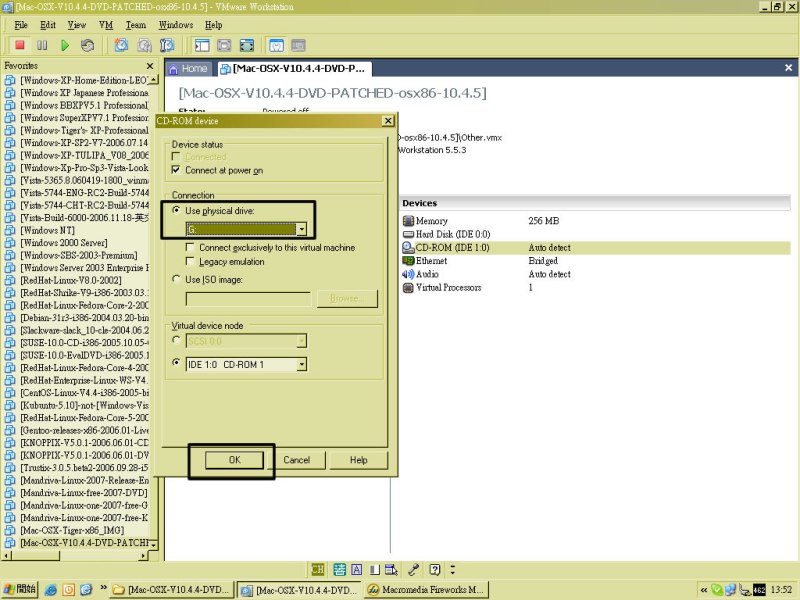Screen dimensions: 800x600
Task: Open the physical drive dropdown
Action: 301,229
